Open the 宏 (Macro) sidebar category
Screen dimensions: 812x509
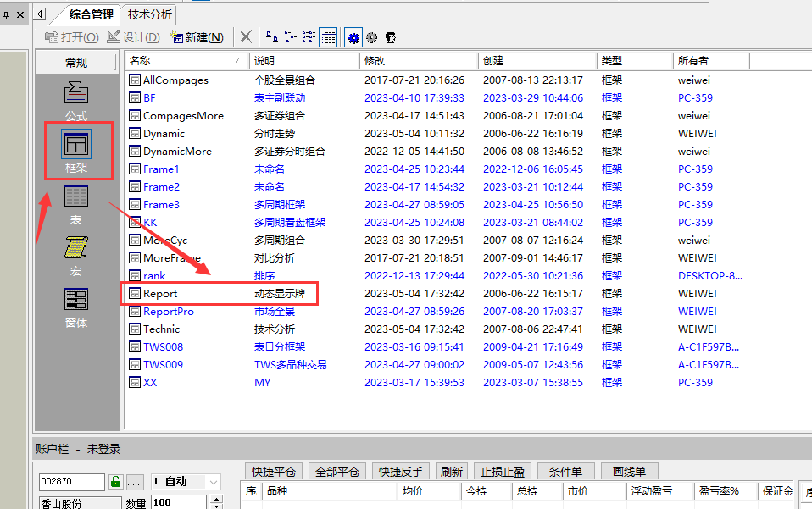point(76,256)
